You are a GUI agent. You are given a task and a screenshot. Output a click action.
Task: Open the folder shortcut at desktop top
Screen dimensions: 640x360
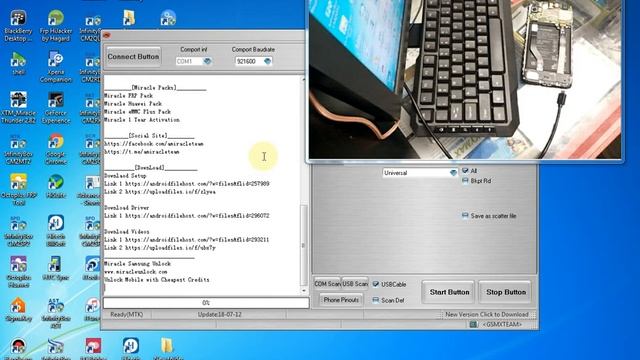coord(129,17)
